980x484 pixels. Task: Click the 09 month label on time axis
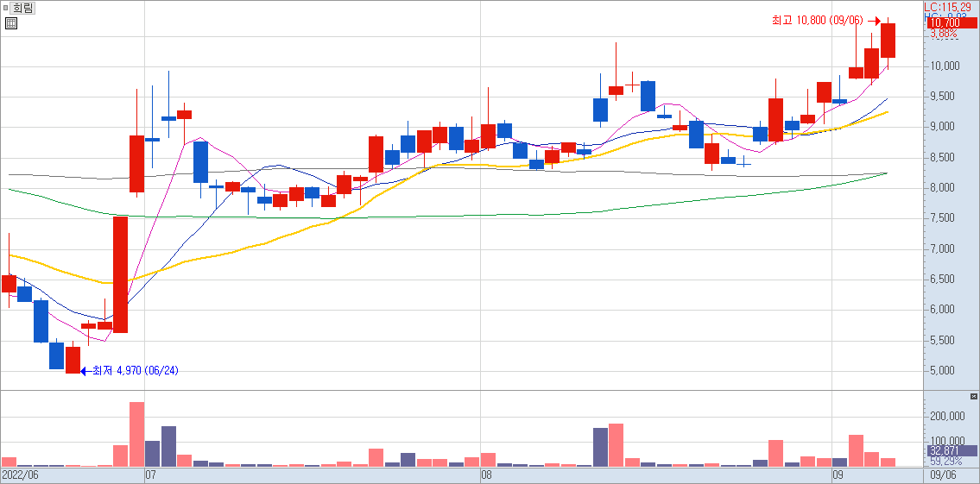(838, 475)
